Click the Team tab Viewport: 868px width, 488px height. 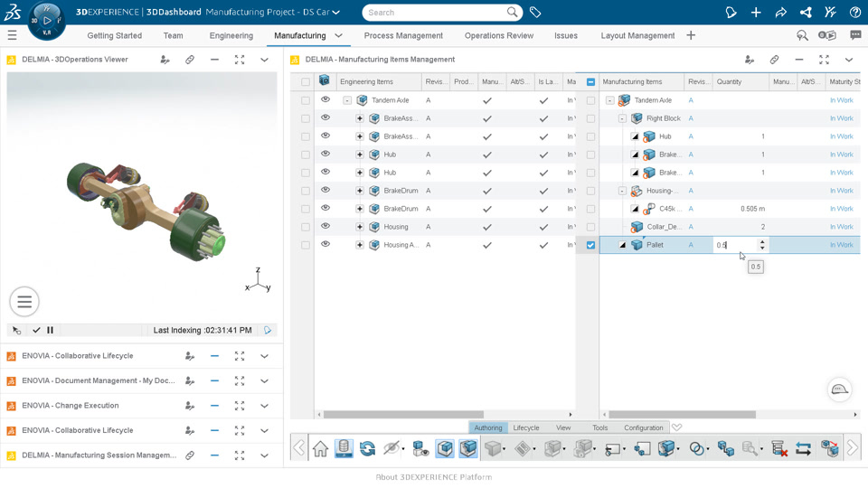pyautogui.click(x=174, y=35)
